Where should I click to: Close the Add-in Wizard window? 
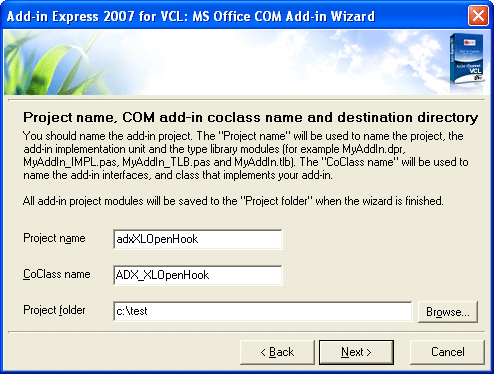(x=478, y=15)
